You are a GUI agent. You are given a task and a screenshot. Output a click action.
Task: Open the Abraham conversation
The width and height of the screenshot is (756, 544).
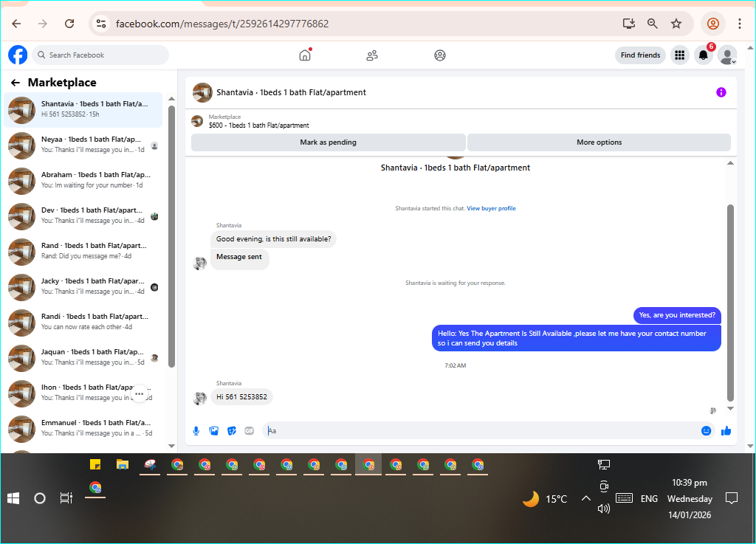(x=84, y=181)
